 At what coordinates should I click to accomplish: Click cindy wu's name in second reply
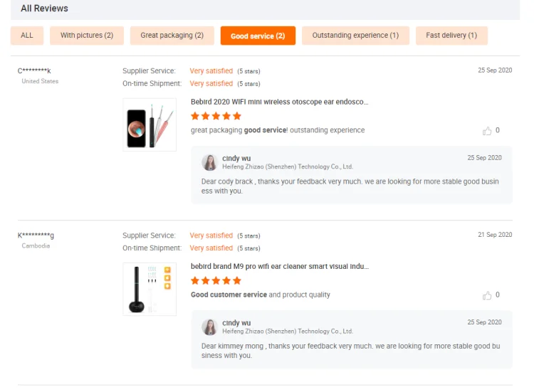(236, 323)
